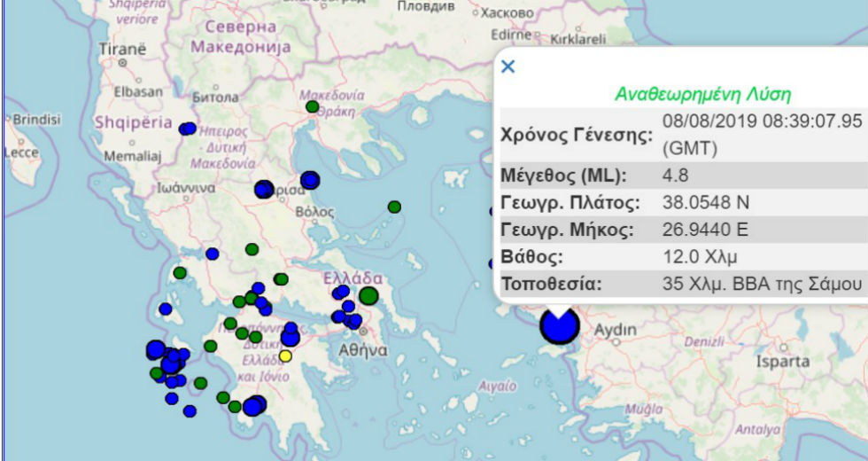Click the "Muğla" map label
Screen dimensions: 868x461
point(643,410)
